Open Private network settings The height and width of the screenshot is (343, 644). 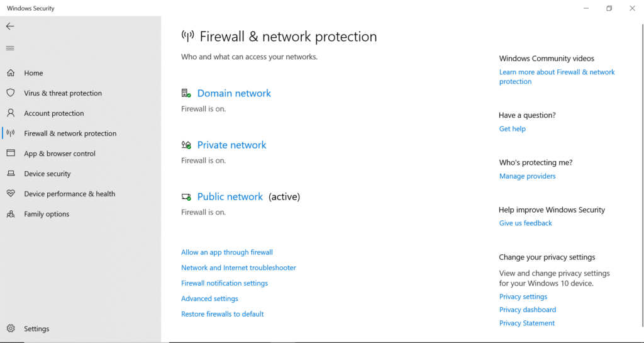pyautogui.click(x=231, y=145)
